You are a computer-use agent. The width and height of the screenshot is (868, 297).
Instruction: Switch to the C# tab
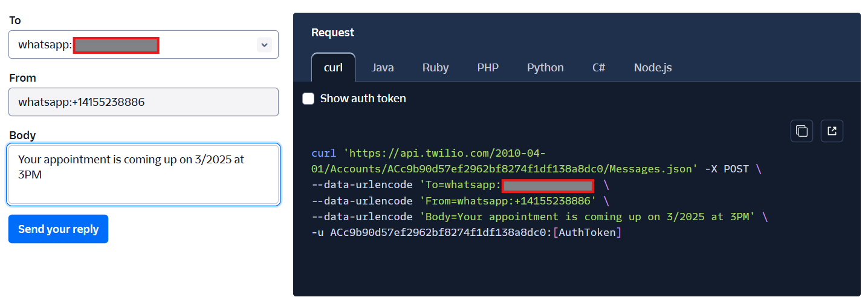pos(599,67)
